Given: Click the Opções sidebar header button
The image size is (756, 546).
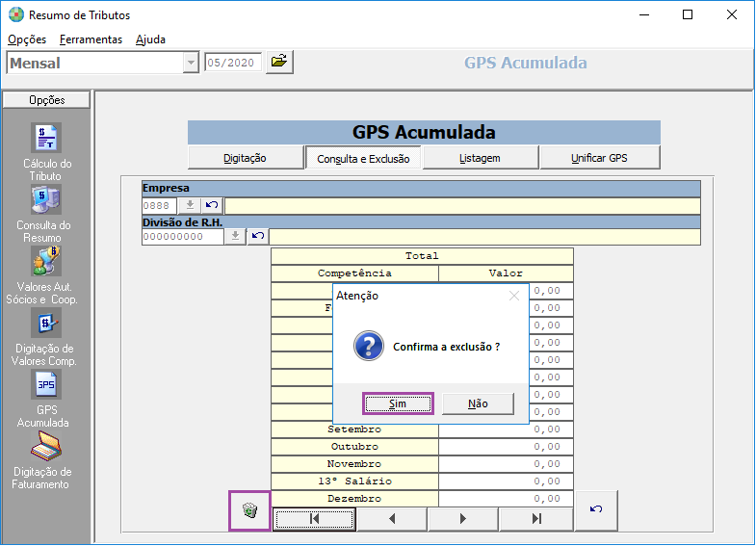Looking at the screenshot, I should coord(47,100).
